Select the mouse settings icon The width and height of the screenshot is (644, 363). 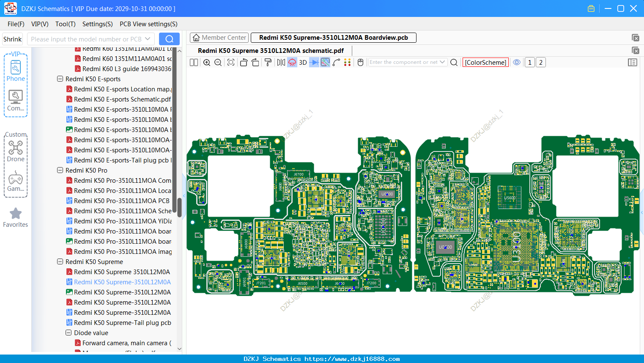tap(361, 63)
